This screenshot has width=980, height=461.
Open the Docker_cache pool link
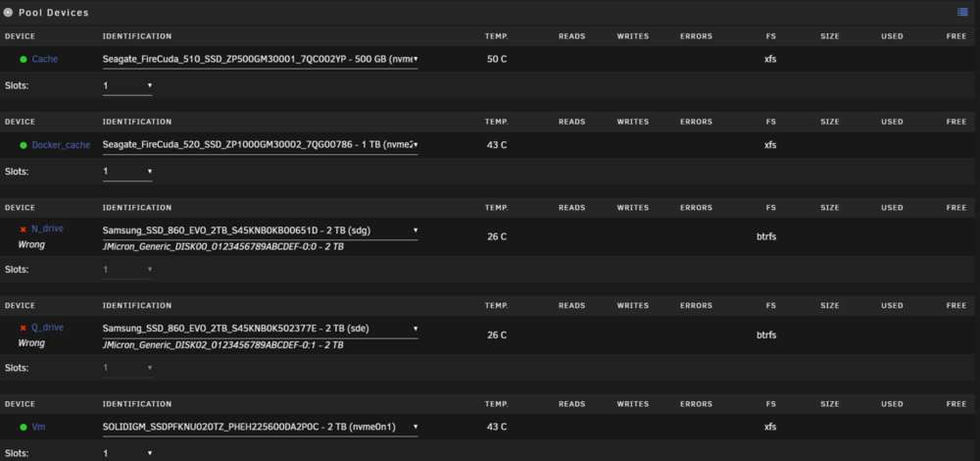(x=61, y=145)
